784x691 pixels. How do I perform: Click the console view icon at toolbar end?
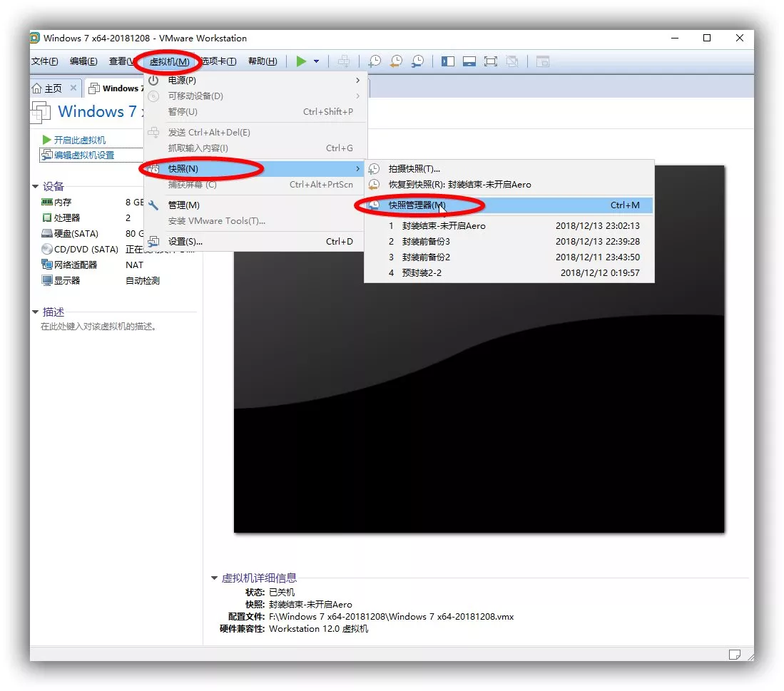click(x=542, y=61)
